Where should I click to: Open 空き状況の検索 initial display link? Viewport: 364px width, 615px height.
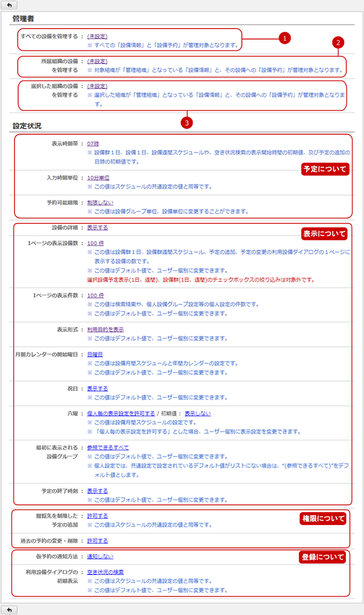(x=105, y=572)
